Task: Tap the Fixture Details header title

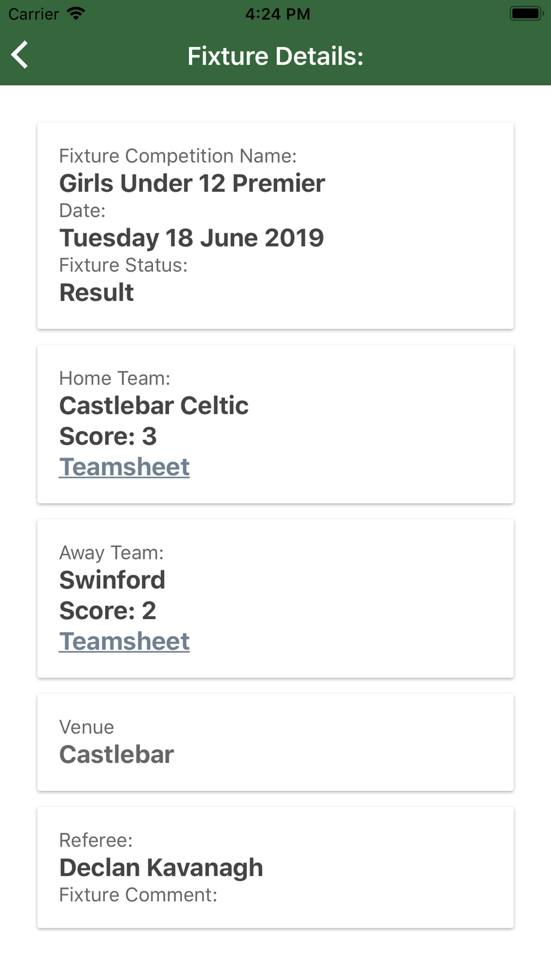Action: (275, 56)
